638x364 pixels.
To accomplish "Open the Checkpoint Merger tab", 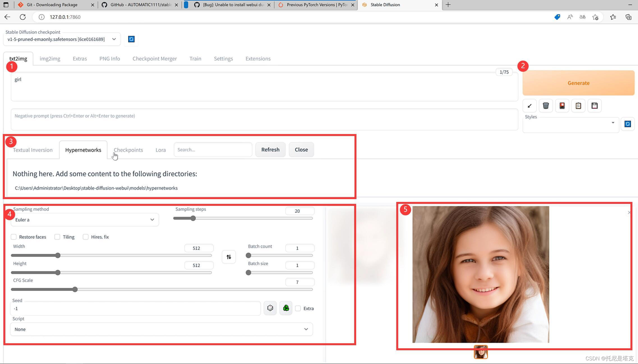I will 155,59.
